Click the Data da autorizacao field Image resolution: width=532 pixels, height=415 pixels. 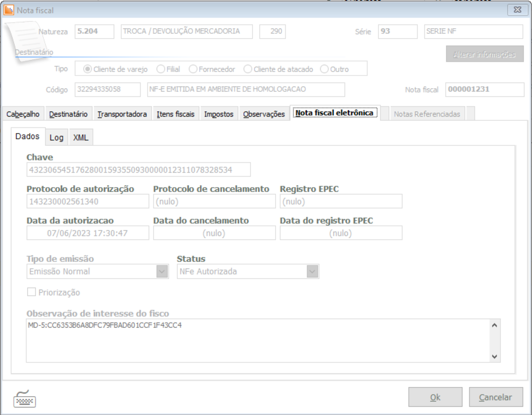click(88, 233)
